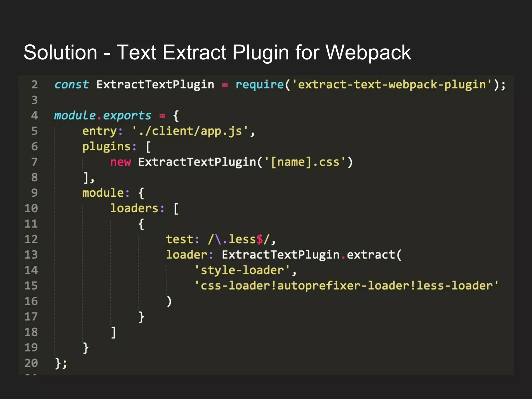Click line number 4 in gutter
This screenshot has width=532, height=399.
click(x=35, y=116)
